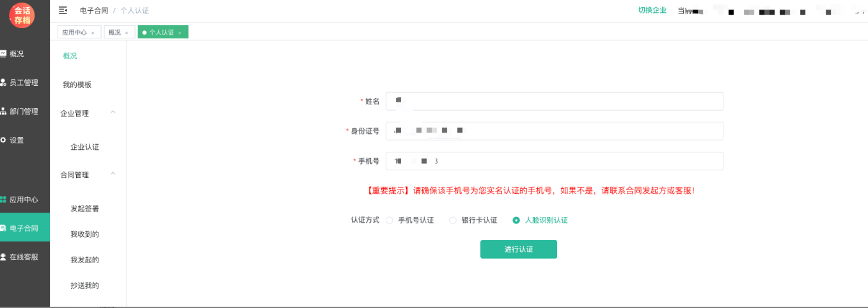Switch to the 概况 tab

(x=114, y=33)
